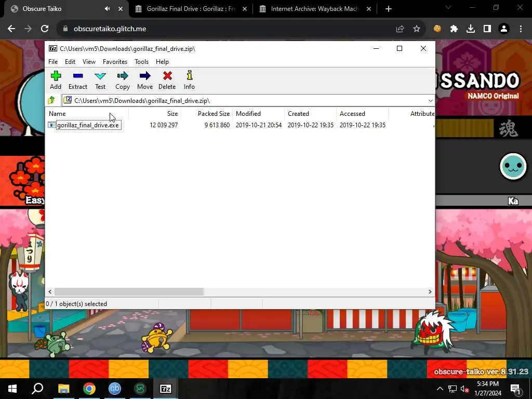This screenshot has height=399, width=532.
Task: Select gorillaz_final_drive.exe file name
Action: (88, 125)
